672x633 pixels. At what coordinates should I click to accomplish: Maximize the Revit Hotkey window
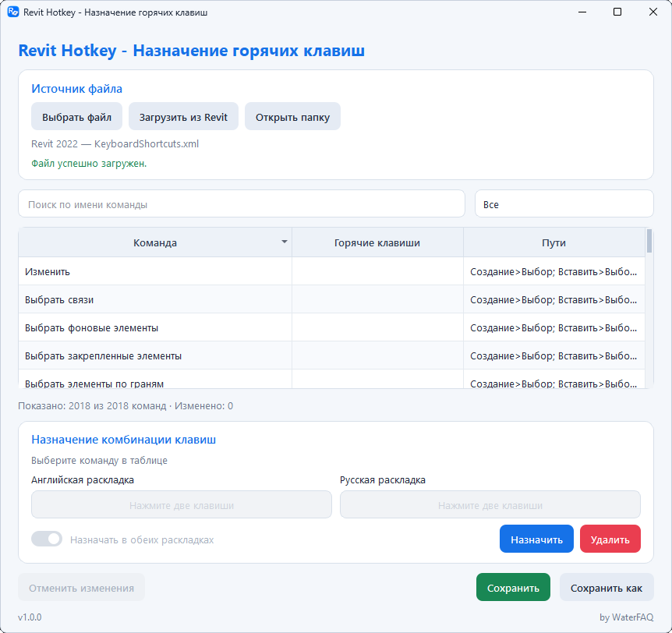pyautogui.click(x=617, y=12)
